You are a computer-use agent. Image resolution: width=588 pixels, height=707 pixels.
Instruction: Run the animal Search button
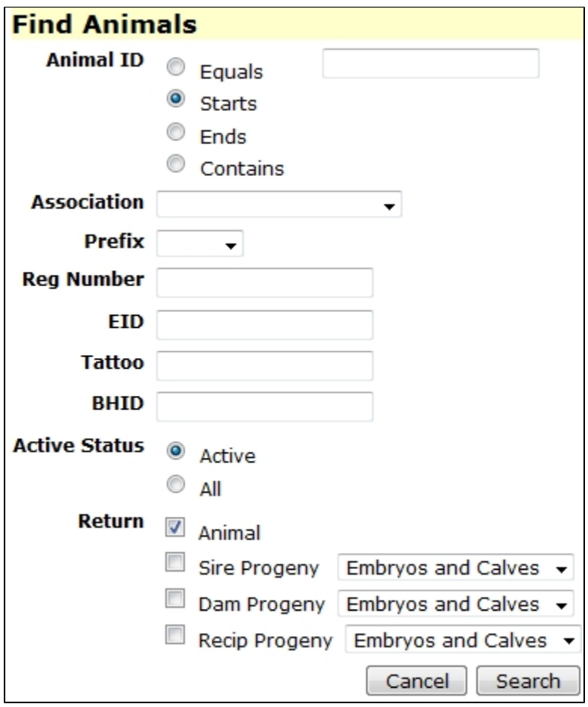point(528,681)
